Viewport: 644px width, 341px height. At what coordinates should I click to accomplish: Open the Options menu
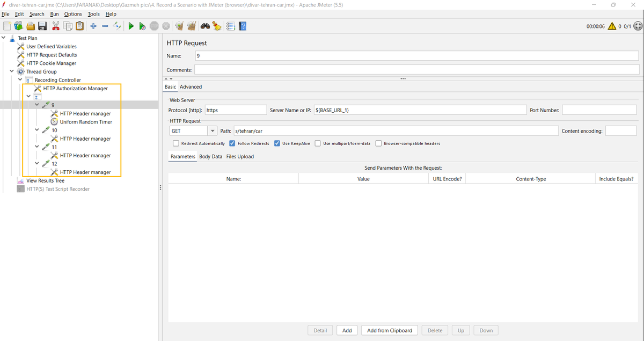[x=73, y=14]
